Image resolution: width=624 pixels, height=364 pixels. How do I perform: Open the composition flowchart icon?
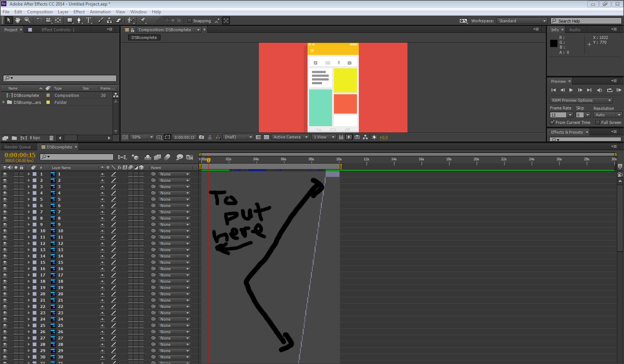point(365,137)
